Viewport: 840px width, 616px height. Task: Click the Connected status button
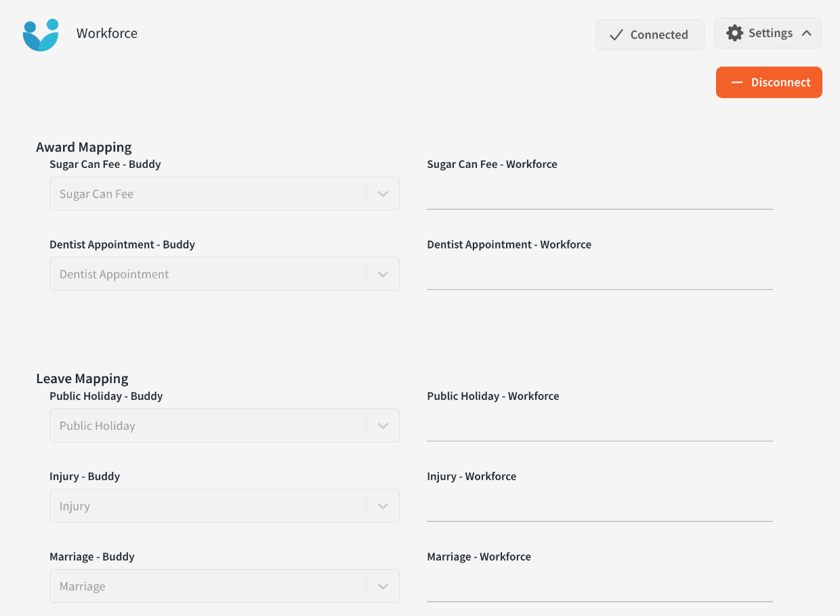pyautogui.click(x=650, y=35)
